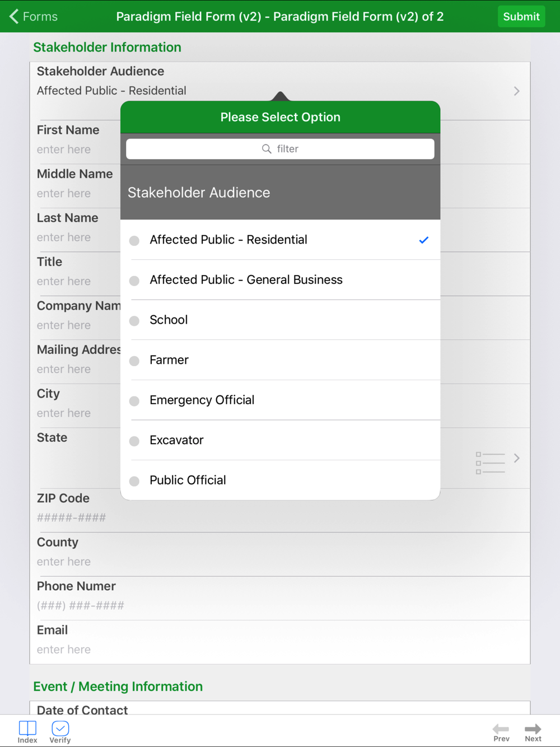
Task: Select the Farmer radio button
Action: (134, 361)
